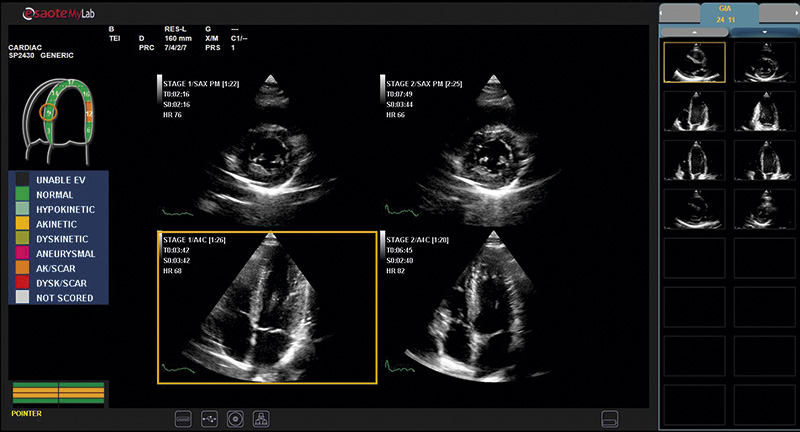Image resolution: width=800 pixels, height=432 pixels.
Task: Click the bright green NORMAL color swatch
Action: tap(22, 194)
